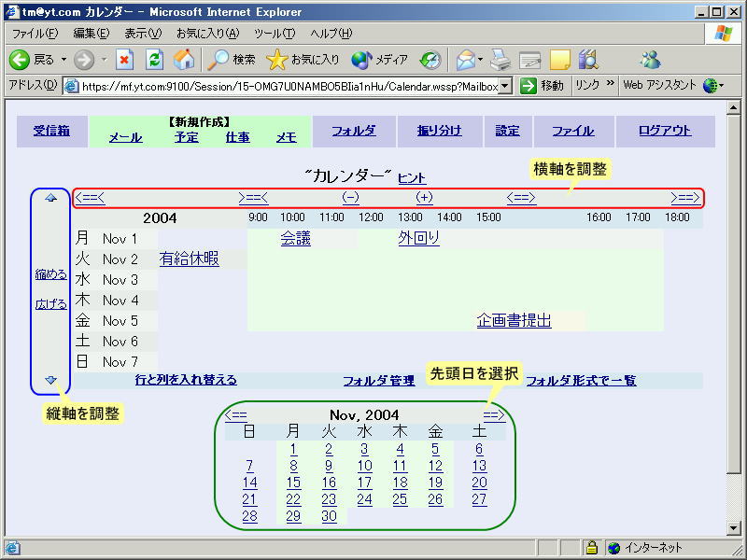
Task: Expand the Back button history dropdown
Action: pos(64,60)
